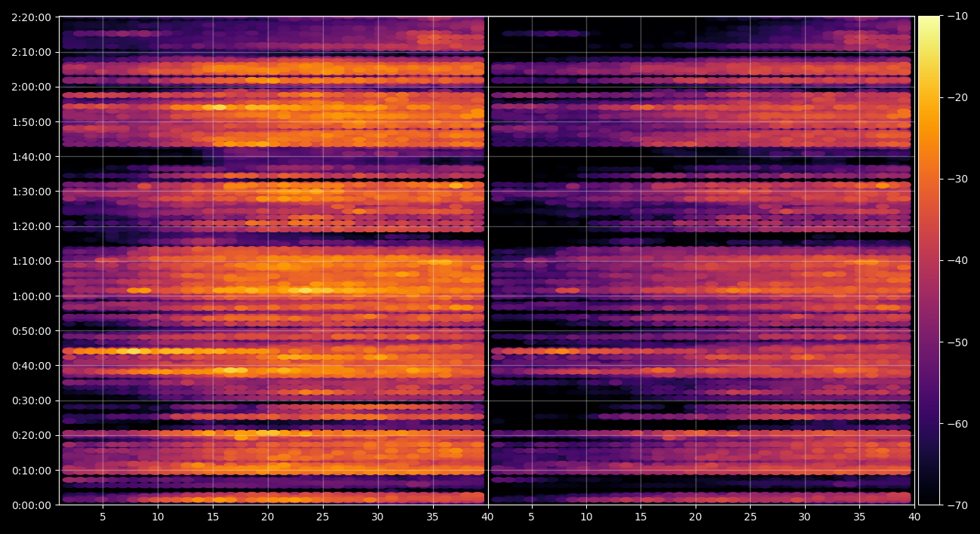Click x-axis tick 40 of left heatmap
Viewport: 980px width, 534px height.
point(487,517)
